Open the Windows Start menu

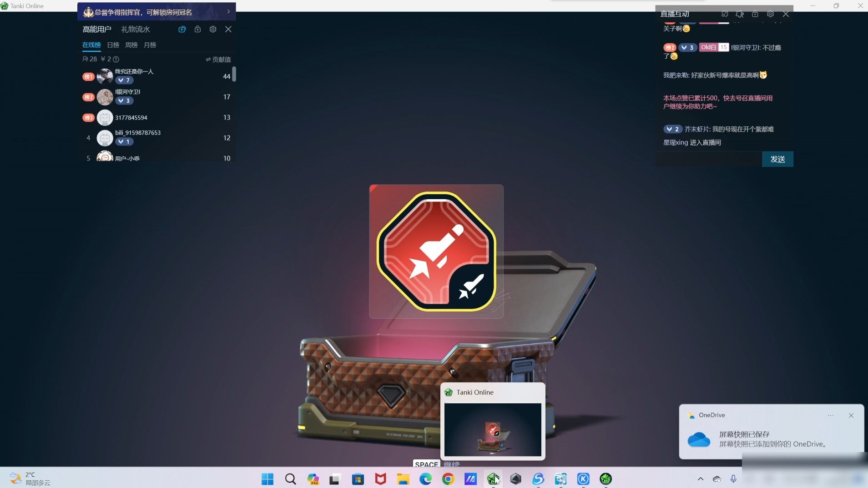tap(267, 479)
